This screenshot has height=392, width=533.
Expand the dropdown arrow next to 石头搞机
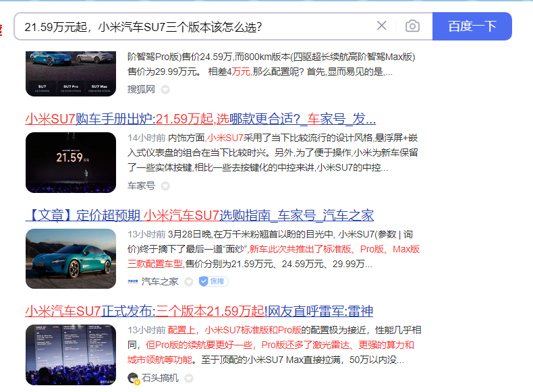[x=189, y=378]
